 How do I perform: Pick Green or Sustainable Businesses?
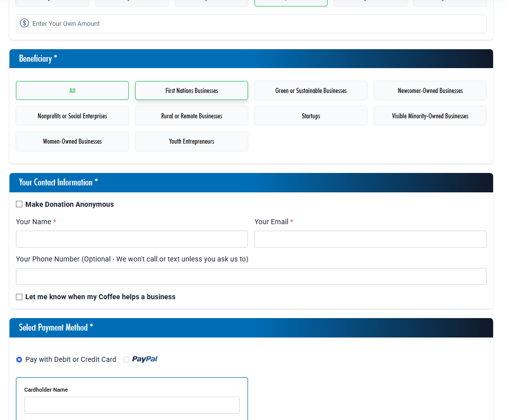(x=311, y=90)
